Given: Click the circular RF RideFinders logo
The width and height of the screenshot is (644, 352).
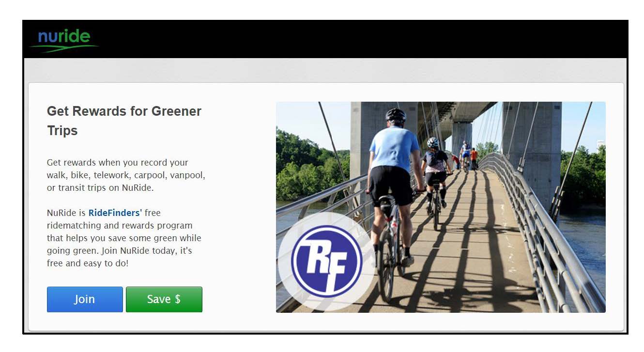Looking at the screenshot, I should coord(326,261).
